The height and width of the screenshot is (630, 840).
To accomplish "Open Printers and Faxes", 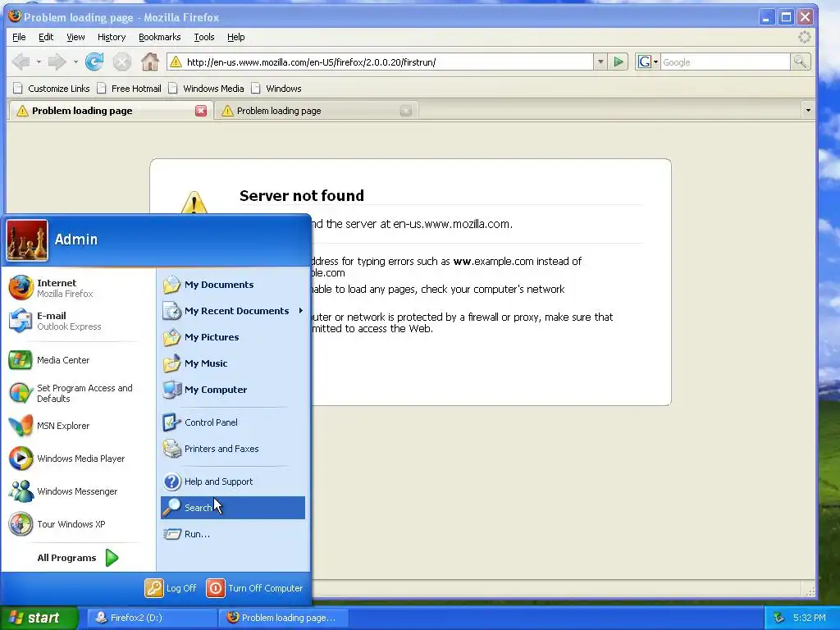I will pyautogui.click(x=233, y=449).
